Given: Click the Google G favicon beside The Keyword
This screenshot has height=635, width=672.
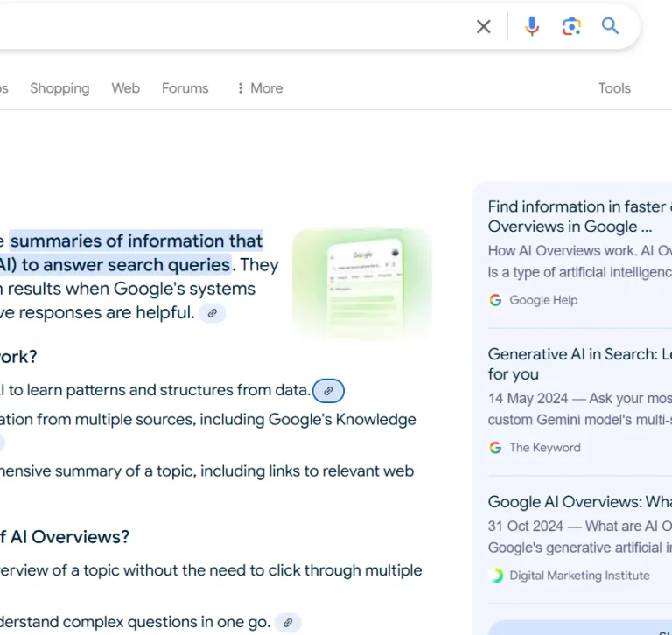Looking at the screenshot, I should pos(495,447).
